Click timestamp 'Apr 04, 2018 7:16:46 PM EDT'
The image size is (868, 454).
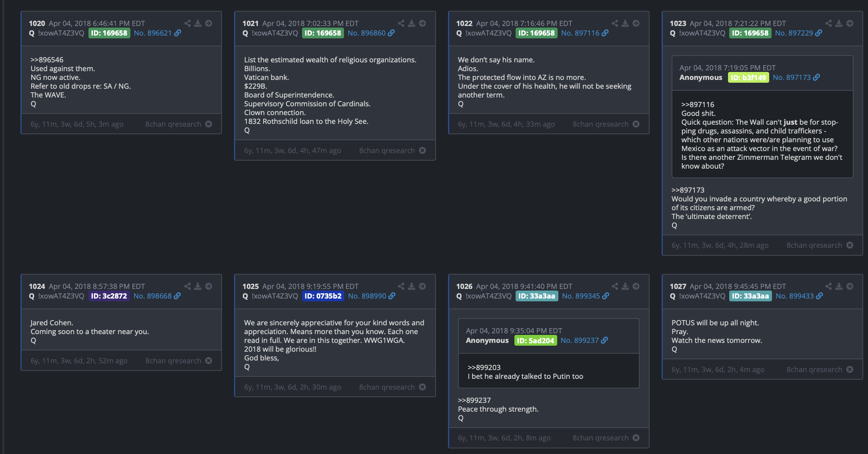(x=524, y=24)
